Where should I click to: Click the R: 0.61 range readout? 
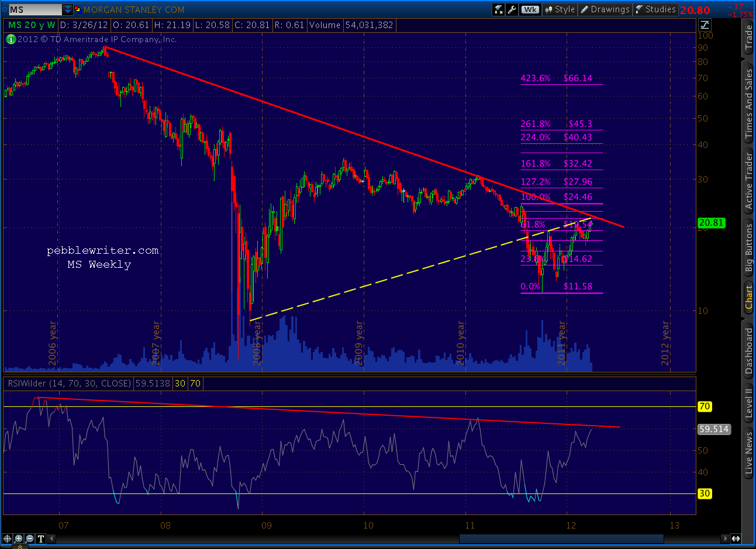[289, 25]
